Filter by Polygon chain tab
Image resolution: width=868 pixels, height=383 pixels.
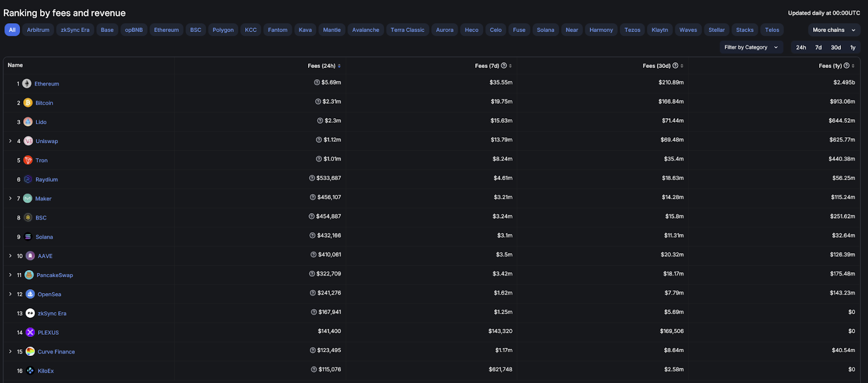tap(223, 30)
